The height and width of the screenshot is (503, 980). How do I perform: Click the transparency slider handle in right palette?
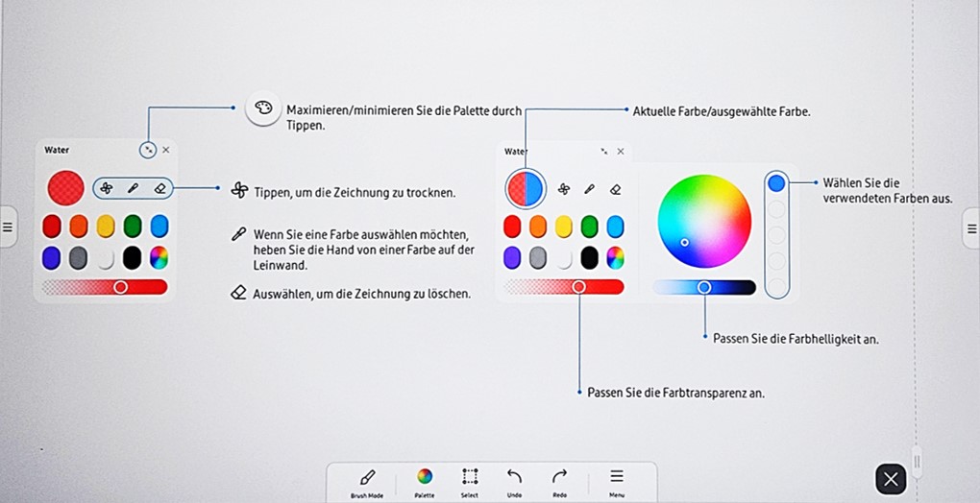point(578,286)
